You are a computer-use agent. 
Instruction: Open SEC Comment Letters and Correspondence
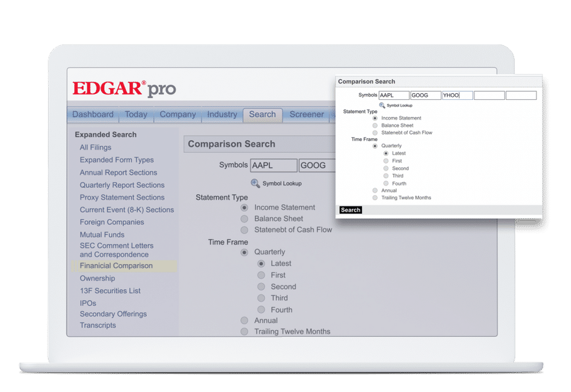[117, 250]
